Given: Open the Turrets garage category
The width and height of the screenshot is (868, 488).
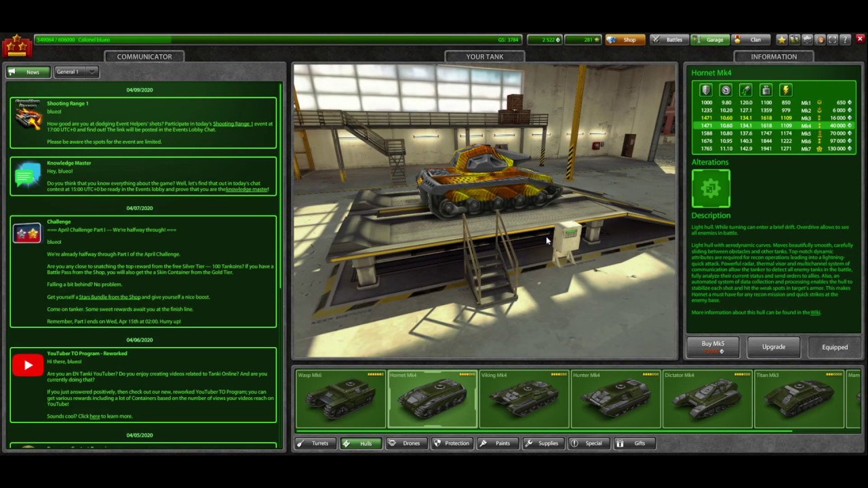Looking at the screenshot, I should click(315, 443).
